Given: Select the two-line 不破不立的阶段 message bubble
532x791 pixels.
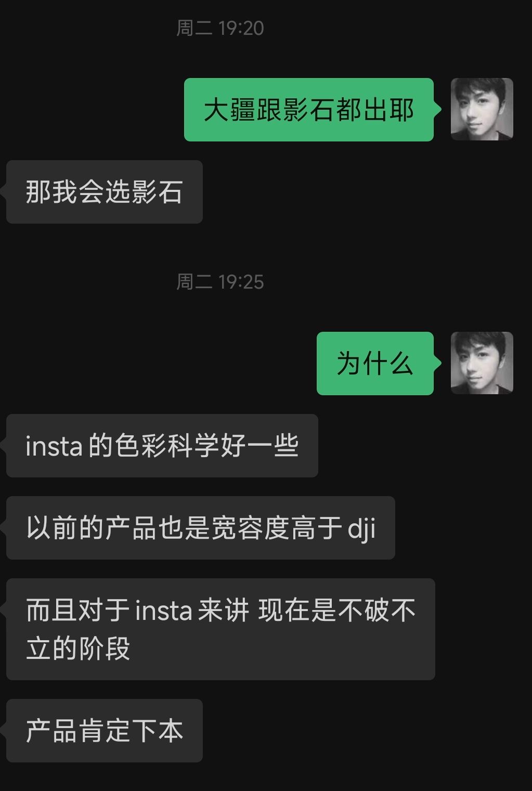Looking at the screenshot, I should point(220,629).
